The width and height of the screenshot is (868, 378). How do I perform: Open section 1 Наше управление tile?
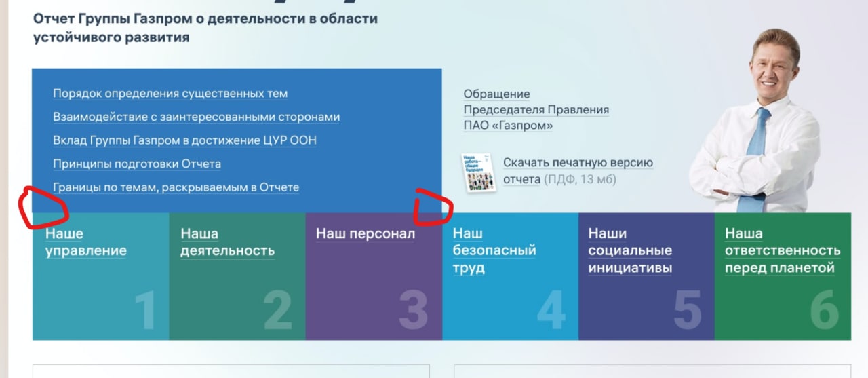[x=100, y=276]
